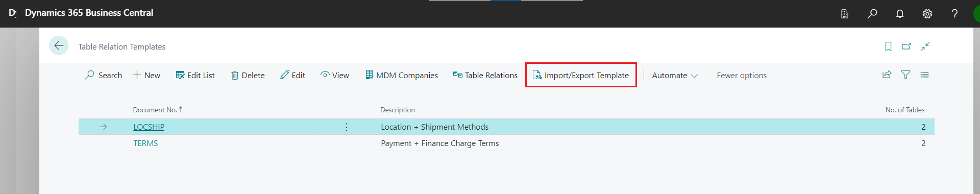The image size is (980, 194).
Task: Go back with the arrow button
Action: click(59, 46)
